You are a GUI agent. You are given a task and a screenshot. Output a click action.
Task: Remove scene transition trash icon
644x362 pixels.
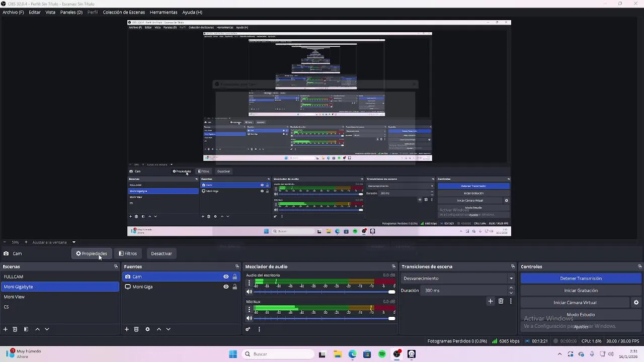(x=501, y=301)
